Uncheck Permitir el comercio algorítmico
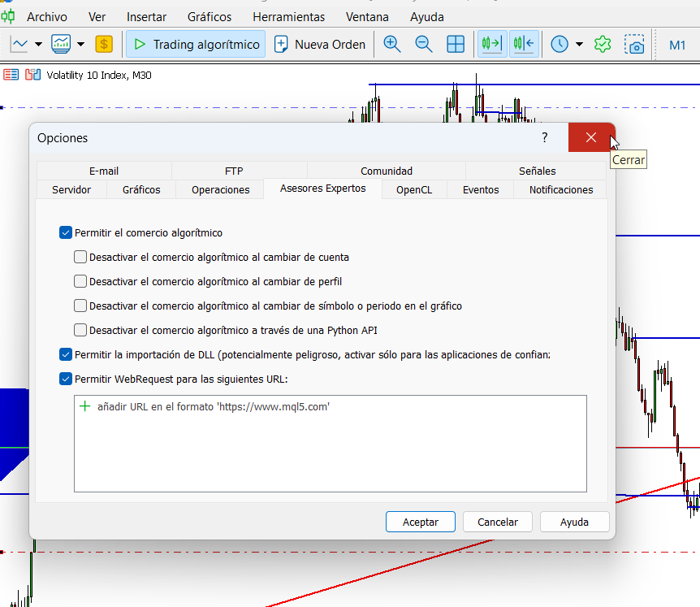The image size is (700, 607). [x=66, y=232]
